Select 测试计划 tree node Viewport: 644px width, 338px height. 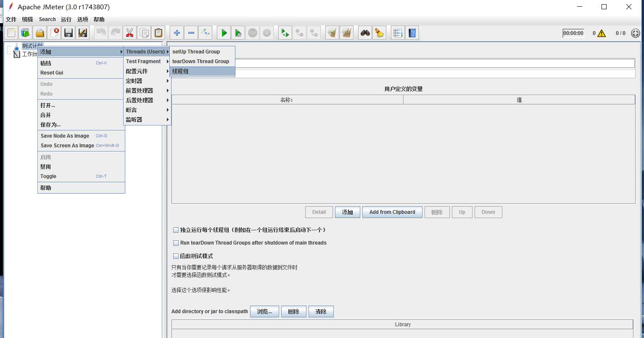click(32, 46)
